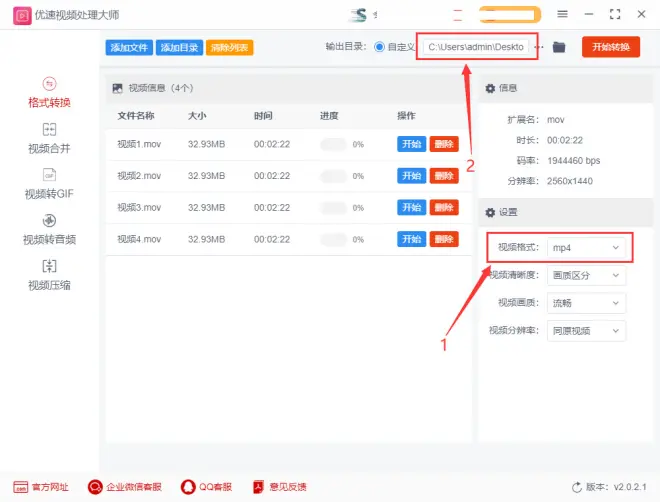This screenshot has height=502, width=660.
Task: Minimize the application window
Action: click(x=589, y=14)
